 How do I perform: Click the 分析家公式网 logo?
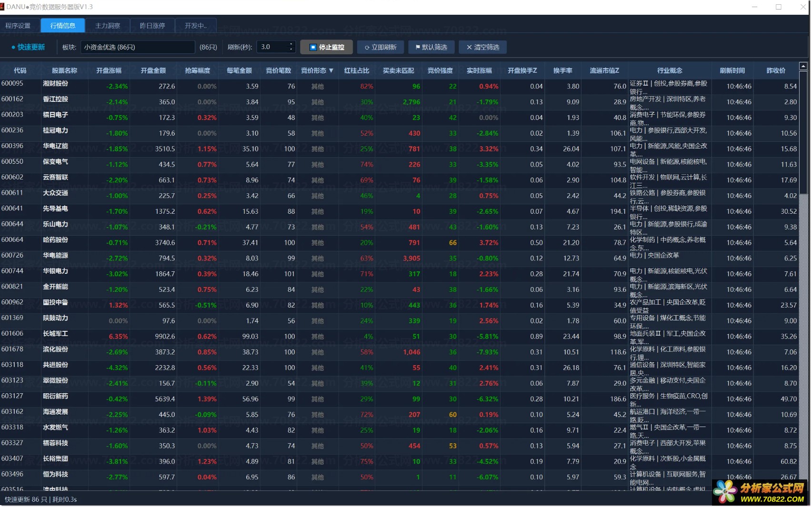point(761,492)
